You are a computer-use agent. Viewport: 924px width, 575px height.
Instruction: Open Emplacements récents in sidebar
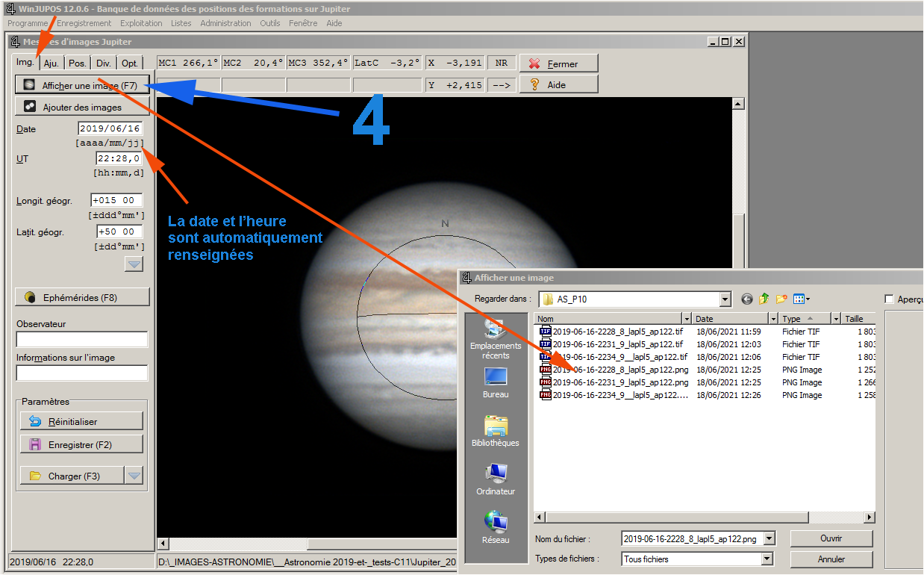[496, 340]
